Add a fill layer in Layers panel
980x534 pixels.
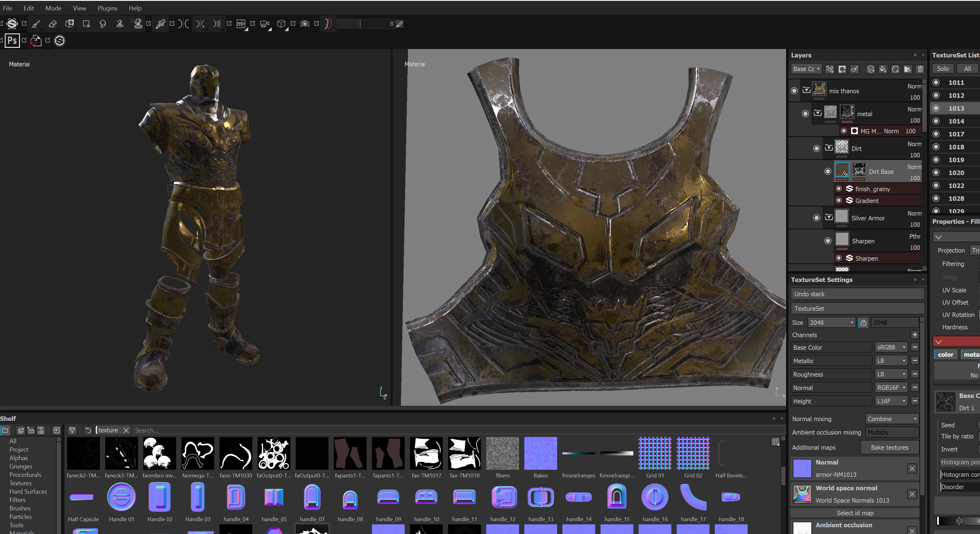coord(883,69)
